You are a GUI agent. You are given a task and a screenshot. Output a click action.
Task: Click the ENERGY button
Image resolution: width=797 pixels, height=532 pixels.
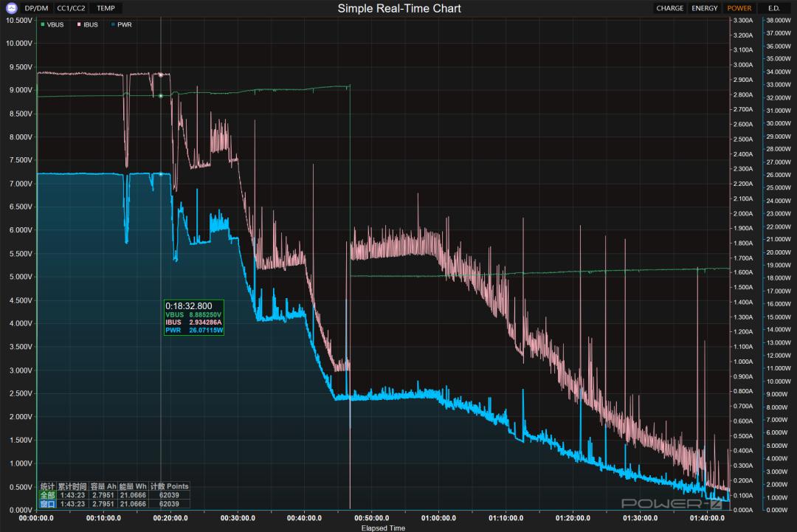click(x=704, y=8)
